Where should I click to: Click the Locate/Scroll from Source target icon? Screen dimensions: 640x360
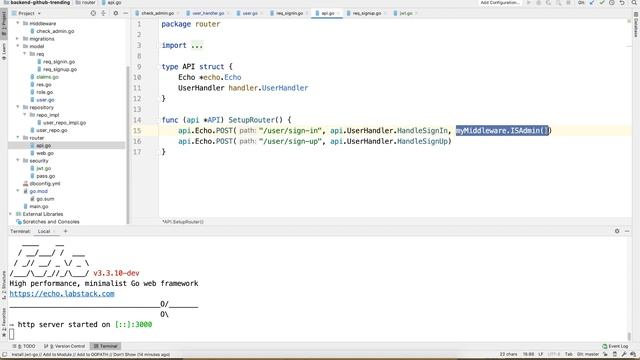click(x=93, y=13)
